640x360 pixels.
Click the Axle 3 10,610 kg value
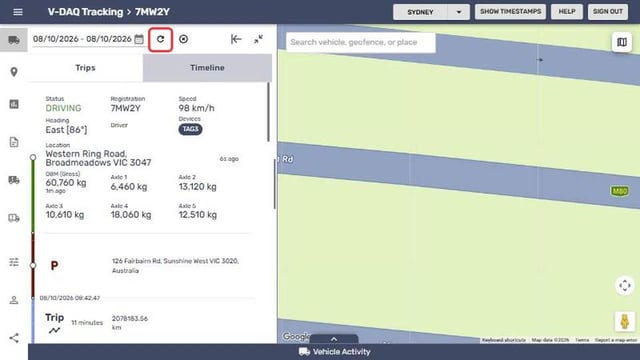tap(64, 215)
